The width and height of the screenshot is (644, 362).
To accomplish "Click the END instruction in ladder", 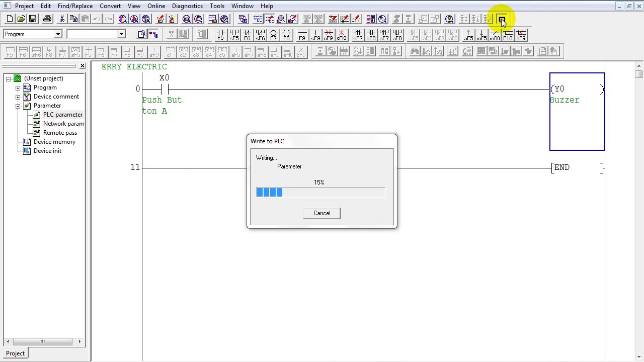I will click(577, 167).
